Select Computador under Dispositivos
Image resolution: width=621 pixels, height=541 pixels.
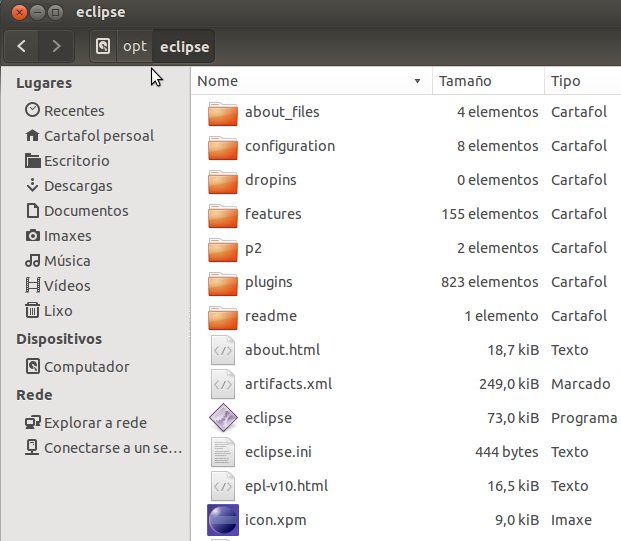tap(87, 367)
